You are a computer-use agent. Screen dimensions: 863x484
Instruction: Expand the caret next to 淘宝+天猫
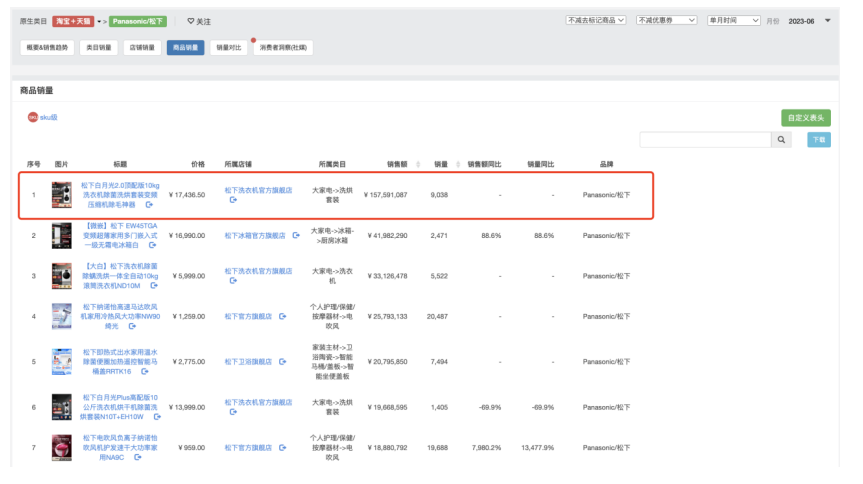100,21
